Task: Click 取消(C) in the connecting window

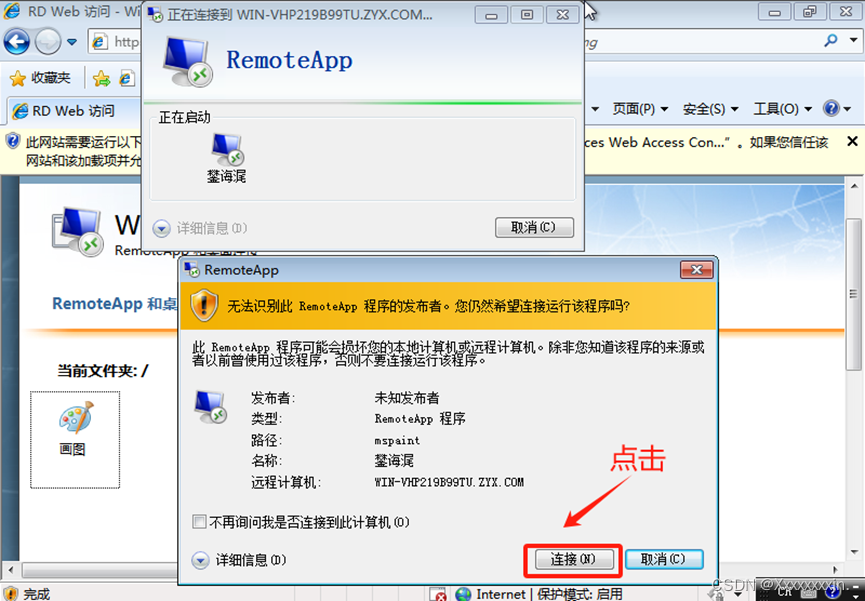Action: (x=534, y=227)
